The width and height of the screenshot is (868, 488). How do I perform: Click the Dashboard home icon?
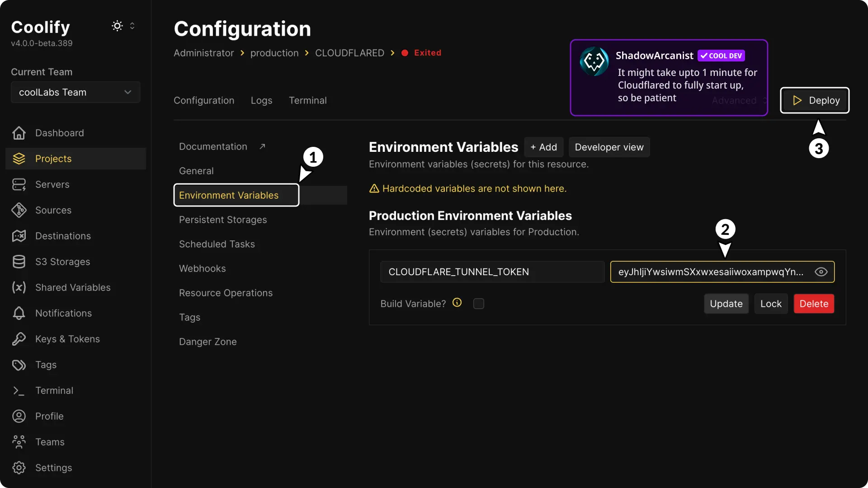[x=19, y=133]
